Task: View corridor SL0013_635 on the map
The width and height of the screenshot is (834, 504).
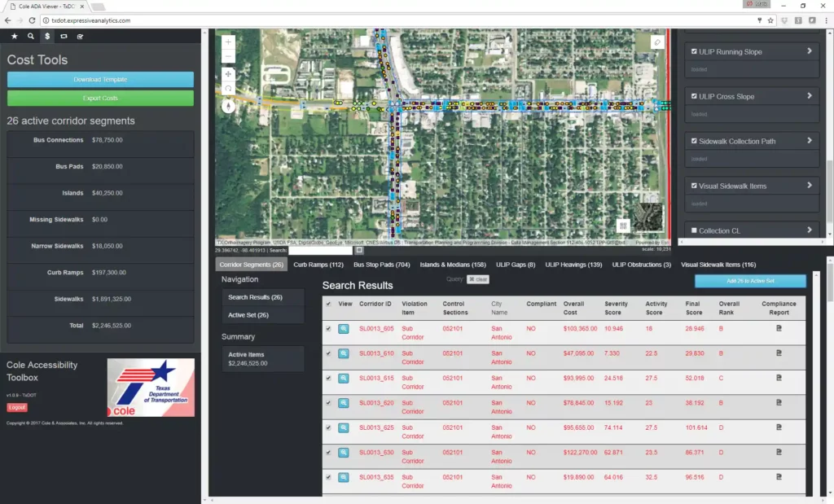Action: click(x=344, y=477)
